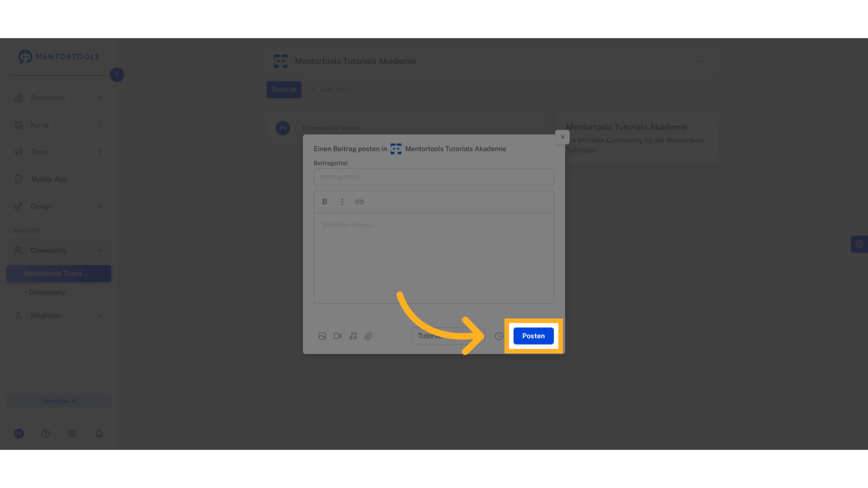Click the Vorschau preview button
The width and height of the screenshot is (868, 488).
click(x=59, y=401)
